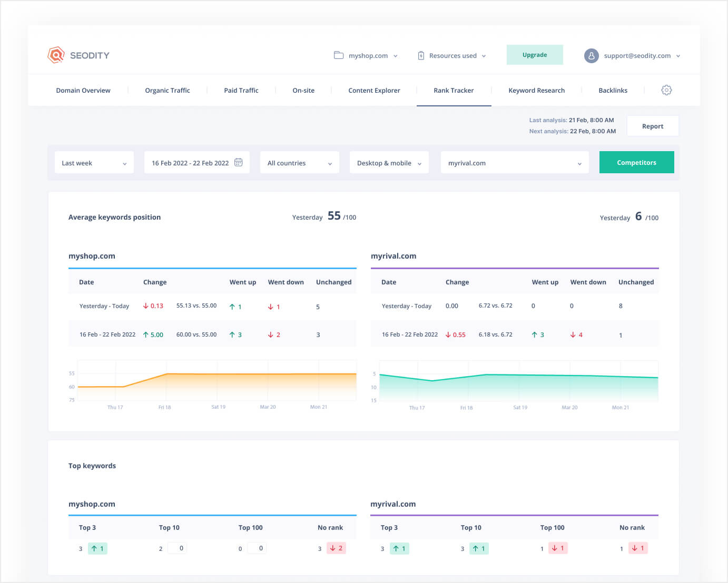
Task: Click the red 0.55 change value for myrival.com
Action: click(x=456, y=334)
